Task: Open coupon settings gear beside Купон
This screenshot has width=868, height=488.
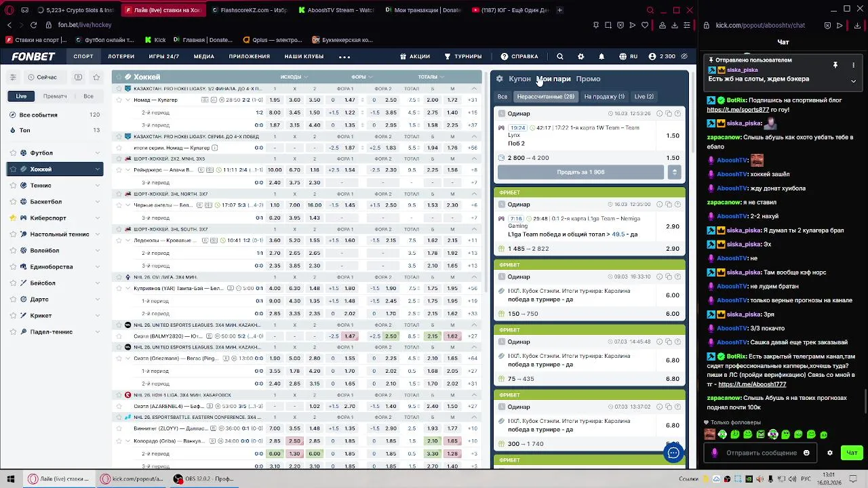Action: (500, 79)
